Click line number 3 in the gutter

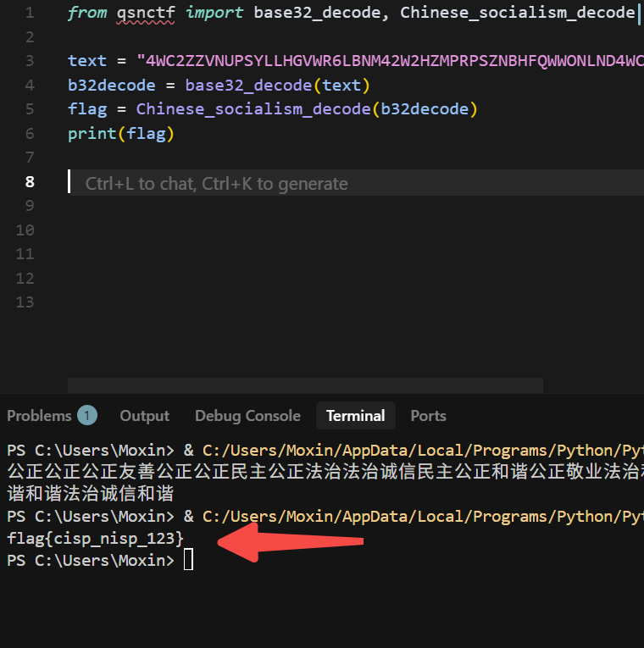coord(30,61)
